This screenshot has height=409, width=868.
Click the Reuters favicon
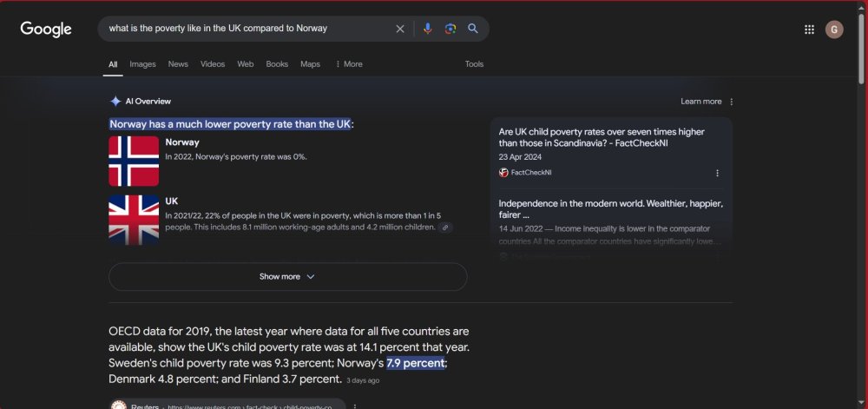[x=118, y=406]
